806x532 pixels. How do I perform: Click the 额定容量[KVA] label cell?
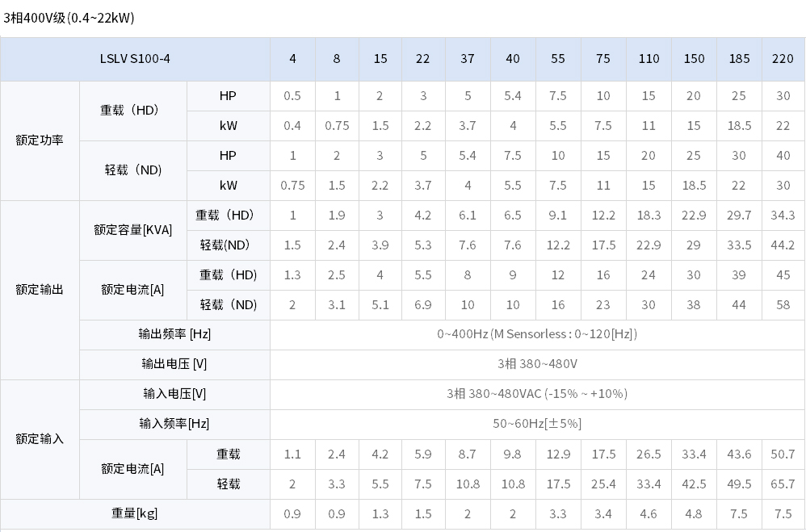pyautogui.click(x=133, y=230)
